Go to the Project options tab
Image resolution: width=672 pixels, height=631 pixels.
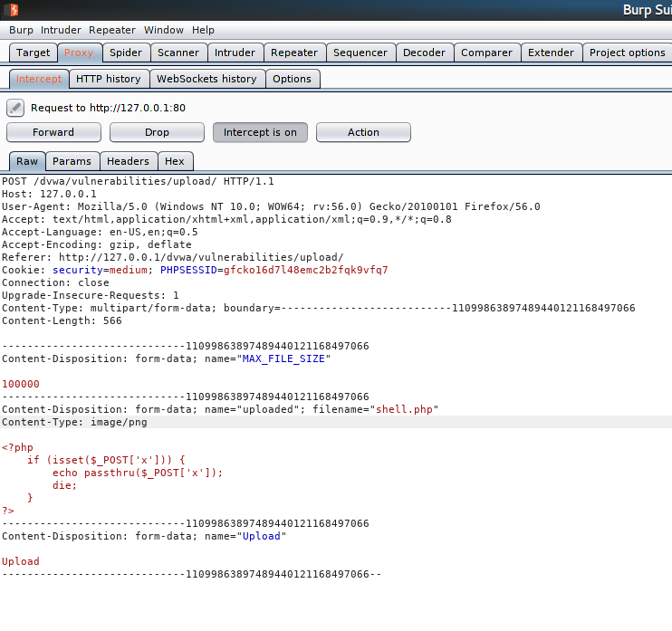click(628, 53)
